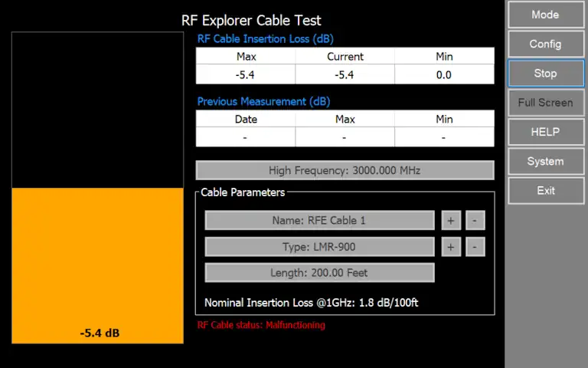Select the Name: RFE Cable 1 field
This screenshot has height=368, width=588.
[319, 221]
